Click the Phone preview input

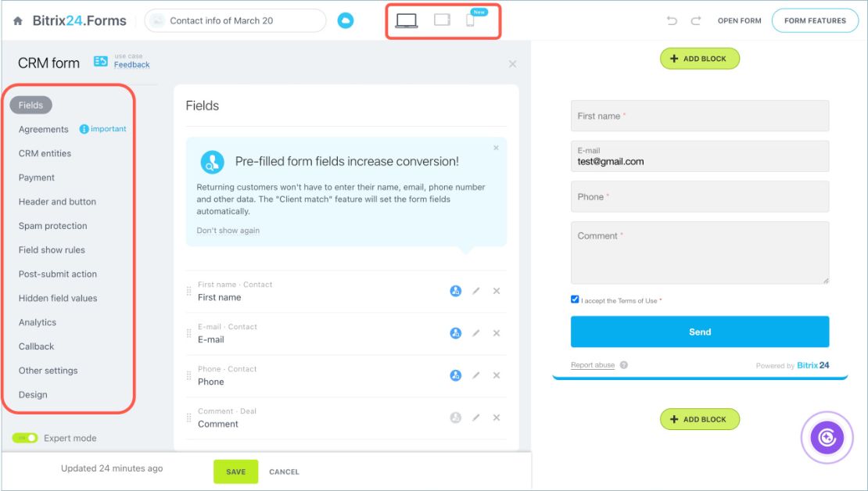tap(700, 196)
